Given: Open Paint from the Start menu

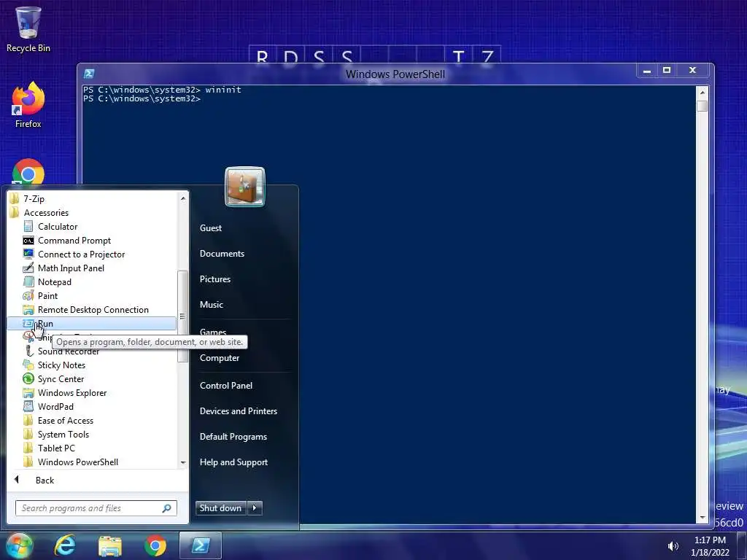Looking at the screenshot, I should point(47,296).
